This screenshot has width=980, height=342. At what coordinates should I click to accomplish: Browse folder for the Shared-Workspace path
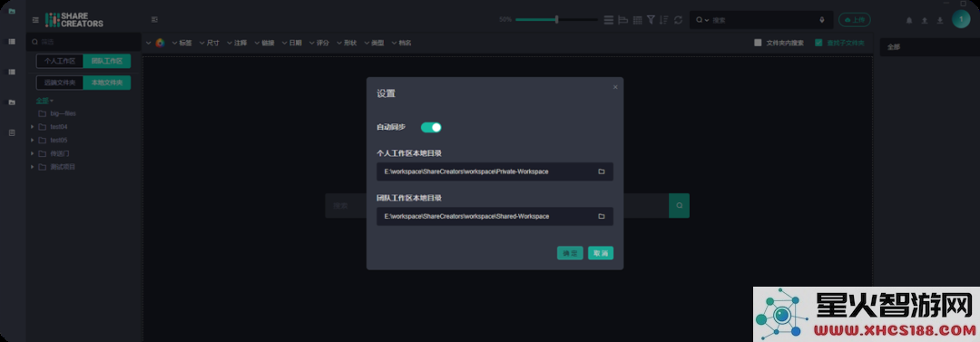602,216
